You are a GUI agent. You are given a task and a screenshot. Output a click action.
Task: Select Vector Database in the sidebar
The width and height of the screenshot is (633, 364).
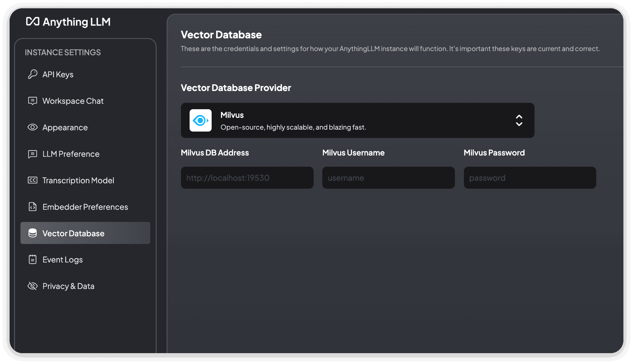coord(73,233)
